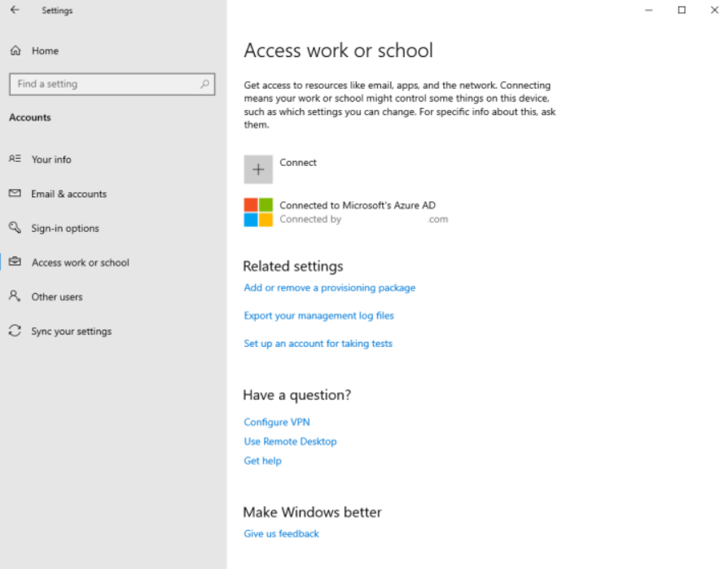Open Set up an account for taking tests
Screen dimensions: 728x569
(318, 344)
